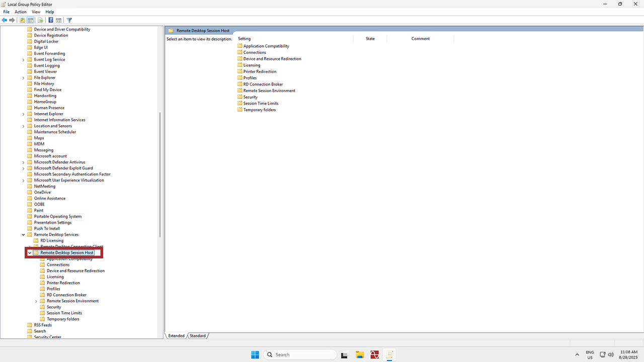Toggle Show/Hide Console Tree toolbar icon
The image size is (644, 362).
point(31,20)
